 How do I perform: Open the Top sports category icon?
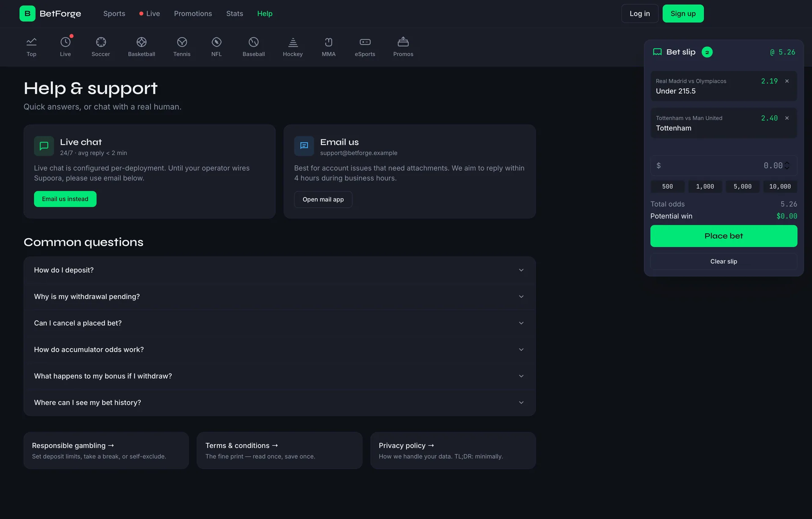click(x=31, y=42)
